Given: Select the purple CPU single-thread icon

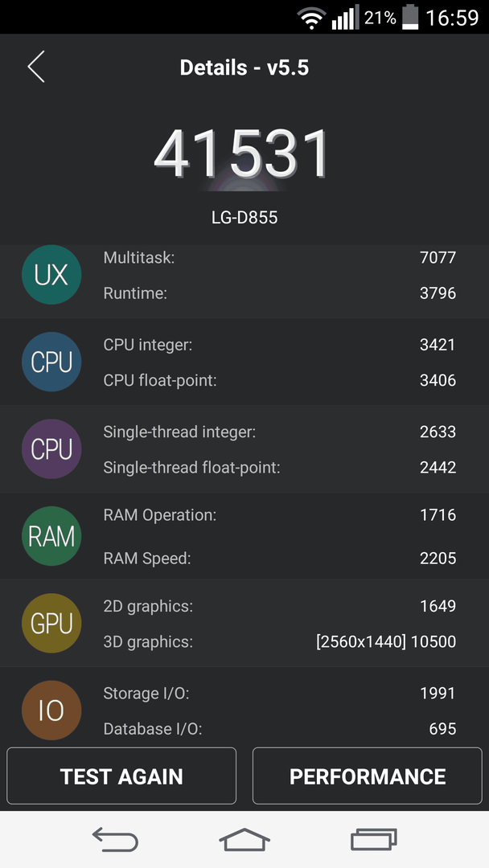Looking at the screenshot, I should [x=51, y=449].
